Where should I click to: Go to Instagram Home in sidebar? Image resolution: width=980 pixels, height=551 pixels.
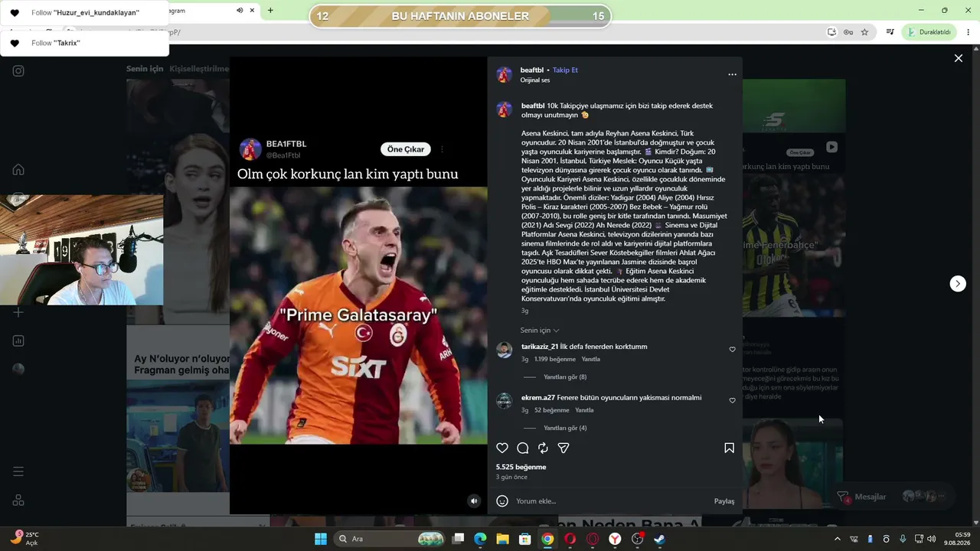18,170
